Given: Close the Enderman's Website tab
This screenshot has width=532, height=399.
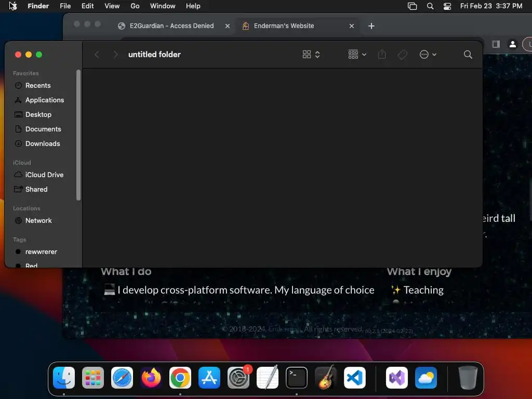Looking at the screenshot, I should click(x=352, y=26).
